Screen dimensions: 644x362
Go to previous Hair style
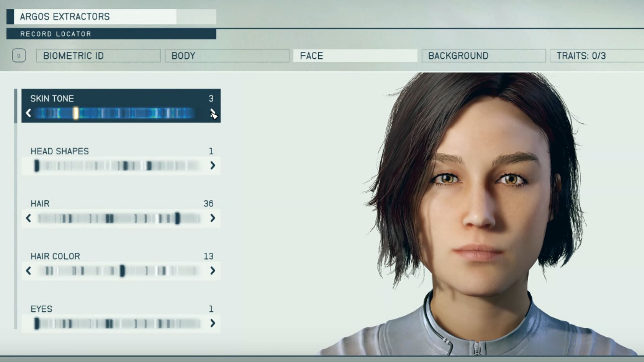(x=29, y=218)
